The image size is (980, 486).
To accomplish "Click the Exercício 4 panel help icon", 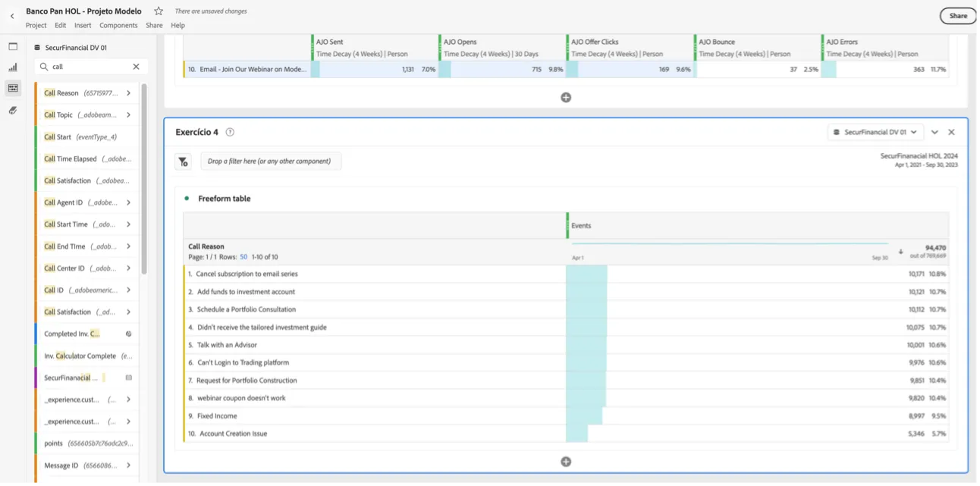I will [230, 132].
